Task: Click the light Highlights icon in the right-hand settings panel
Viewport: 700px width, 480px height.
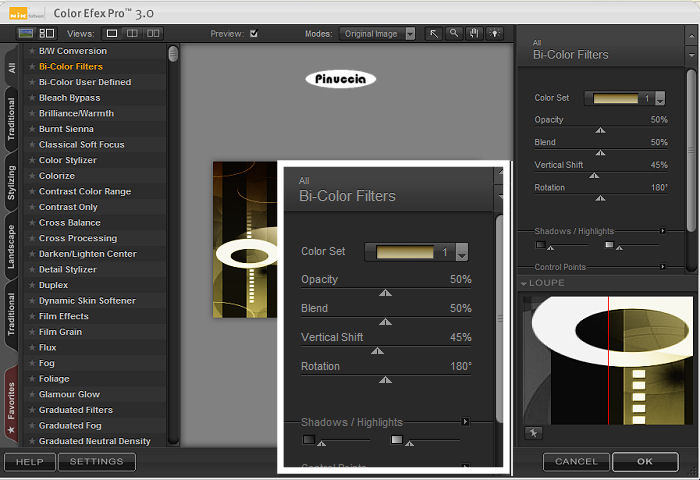Action: tap(609, 245)
